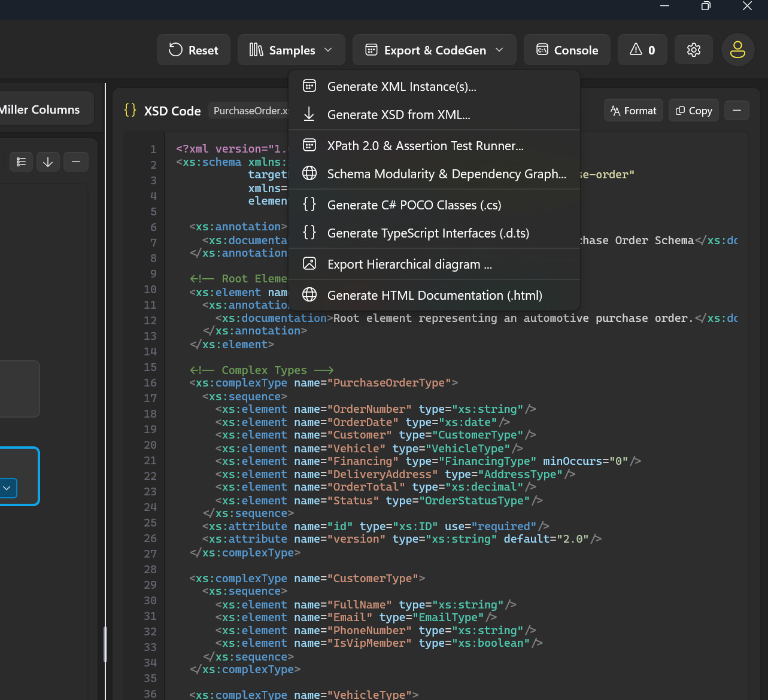Expand the chevron in the highlighted card

[x=7, y=488]
